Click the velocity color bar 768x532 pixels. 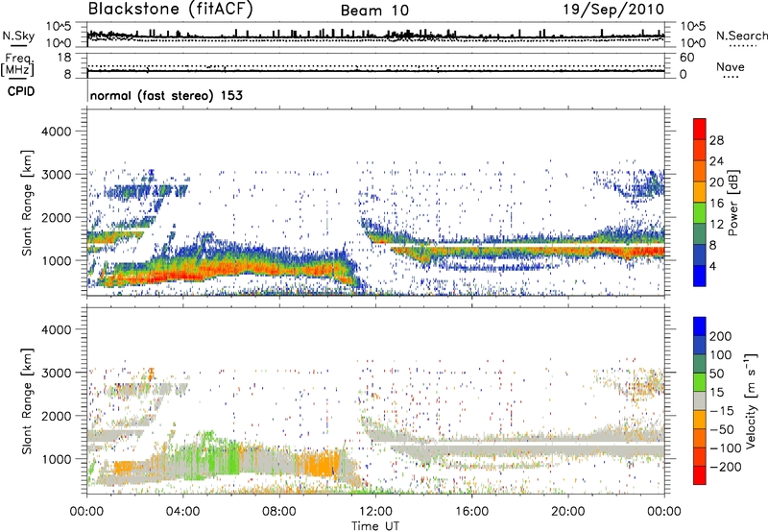[x=700, y=400]
